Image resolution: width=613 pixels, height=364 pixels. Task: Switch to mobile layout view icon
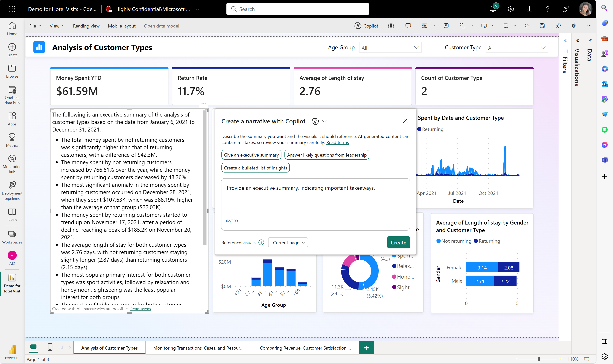point(50,347)
